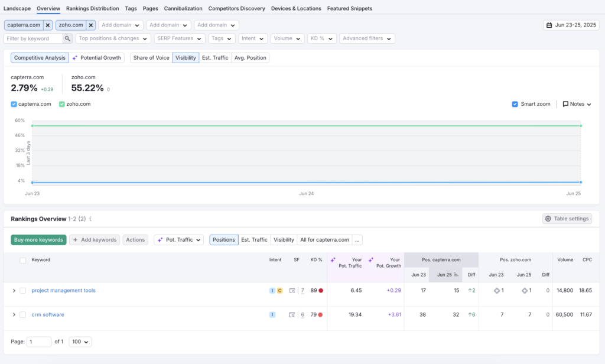Open the rows-per-page 100 dropdown

[80, 342]
